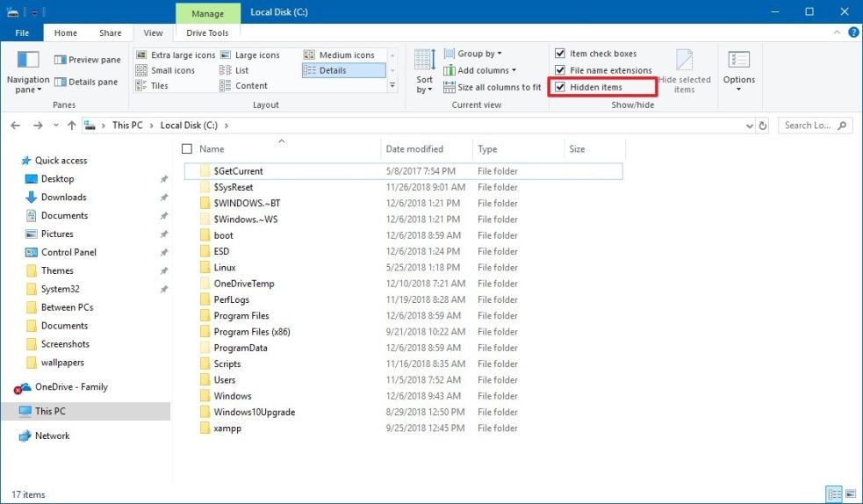Switch to the Share ribbon tab
Viewport: 863px width, 504px height.
tap(111, 33)
